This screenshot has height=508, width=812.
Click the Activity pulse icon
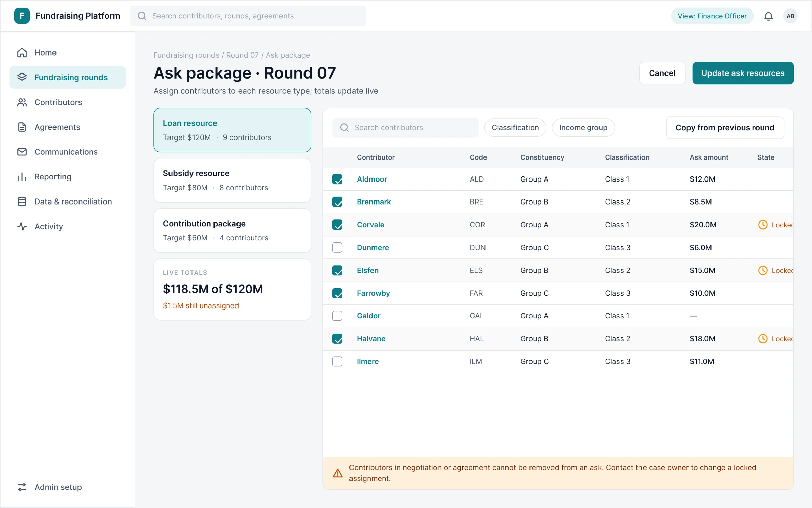(22, 226)
